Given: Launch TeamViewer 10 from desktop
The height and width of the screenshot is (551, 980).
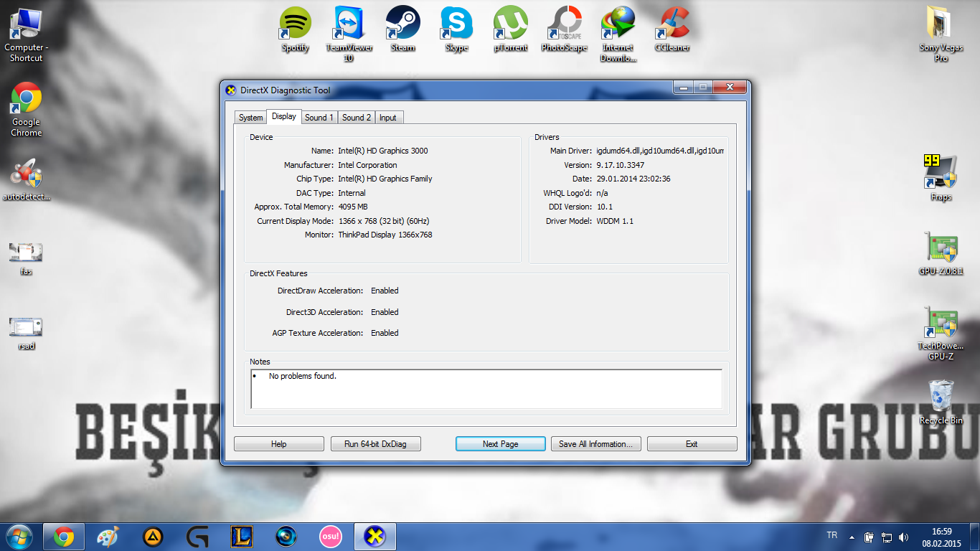Looking at the screenshot, I should pyautogui.click(x=349, y=34).
